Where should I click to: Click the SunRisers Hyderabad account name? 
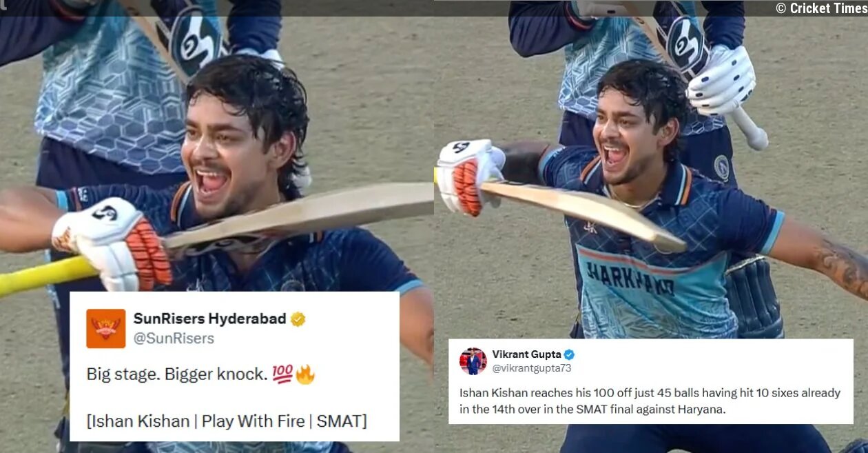(209, 319)
